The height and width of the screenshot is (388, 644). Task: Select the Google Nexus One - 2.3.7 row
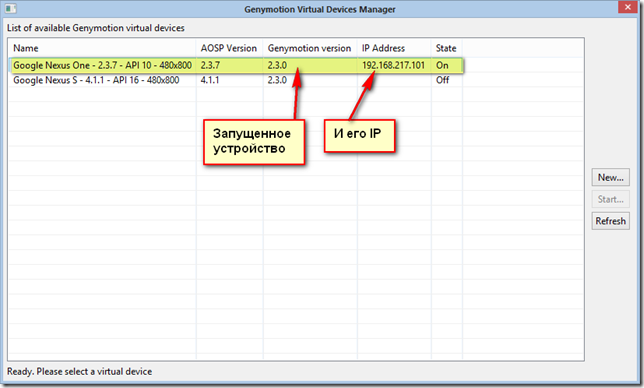[x=236, y=65]
